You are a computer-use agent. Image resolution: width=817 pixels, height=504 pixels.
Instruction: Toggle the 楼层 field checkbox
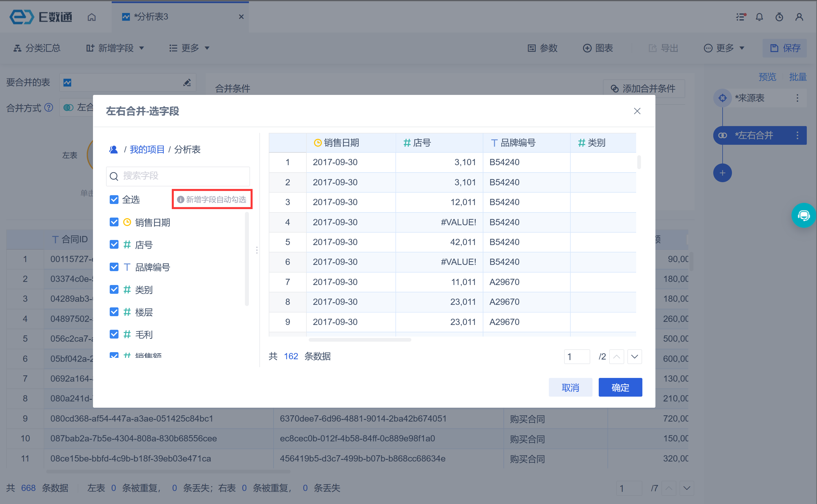point(114,312)
